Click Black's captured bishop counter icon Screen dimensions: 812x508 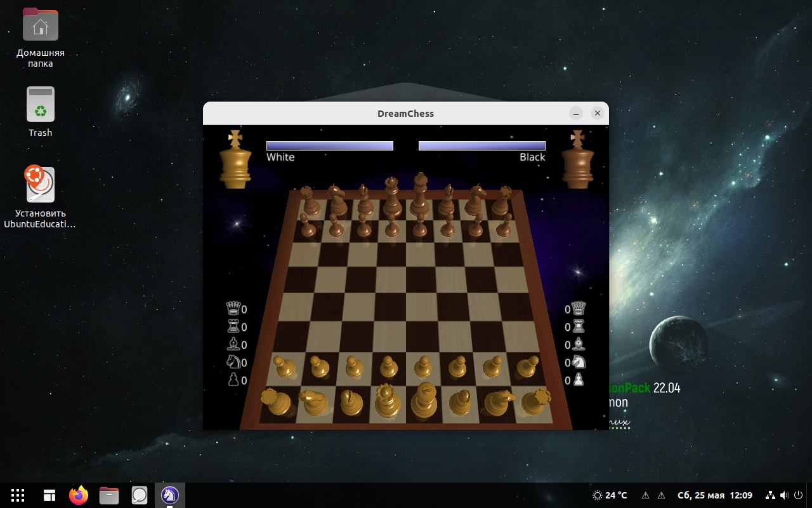point(579,344)
